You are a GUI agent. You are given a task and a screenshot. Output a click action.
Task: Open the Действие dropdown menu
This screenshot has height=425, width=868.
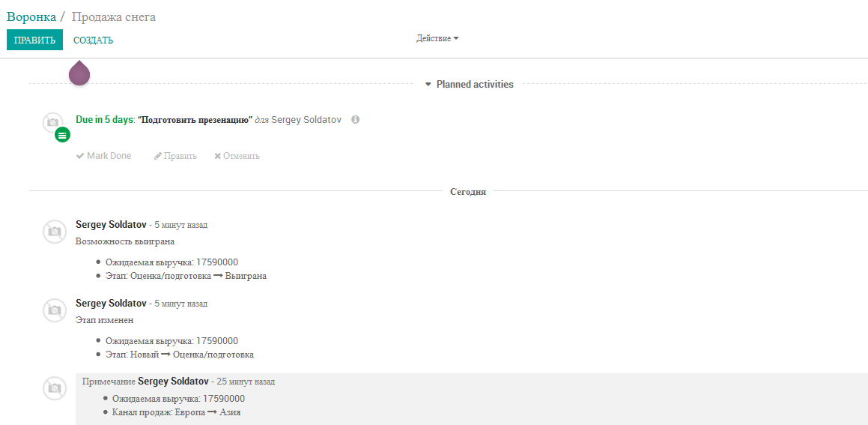point(437,39)
